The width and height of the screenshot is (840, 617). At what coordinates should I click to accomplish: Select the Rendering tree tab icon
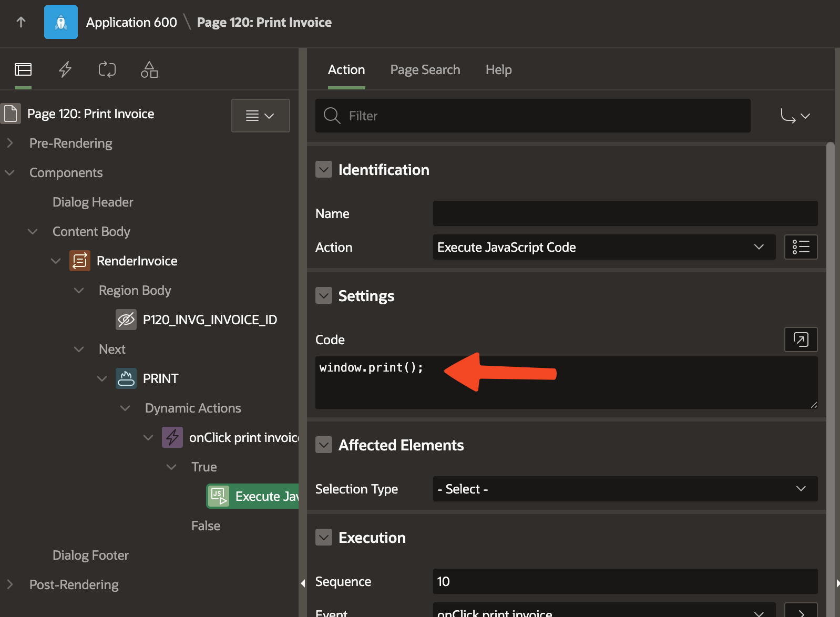click(23, 69)
